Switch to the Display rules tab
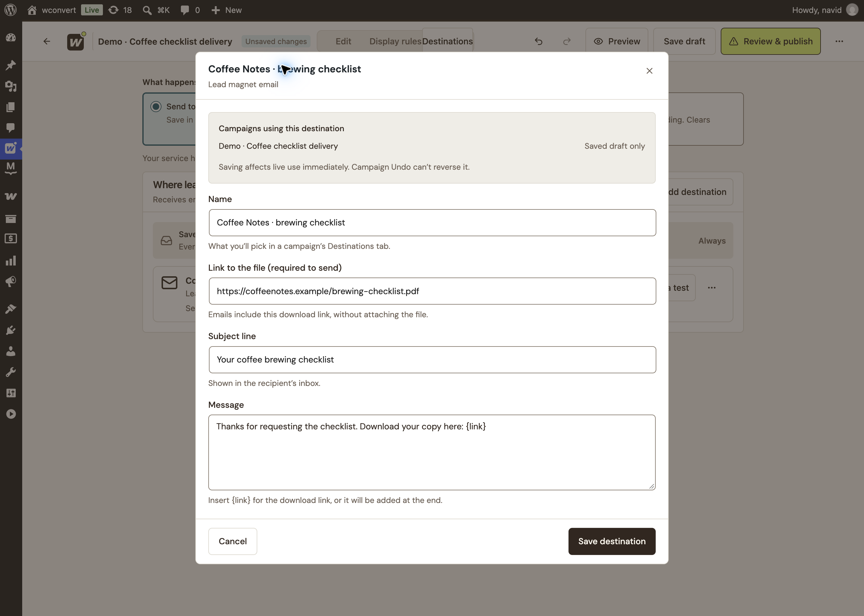This screenshot has height=616, width=864. [x=395, y=41]
